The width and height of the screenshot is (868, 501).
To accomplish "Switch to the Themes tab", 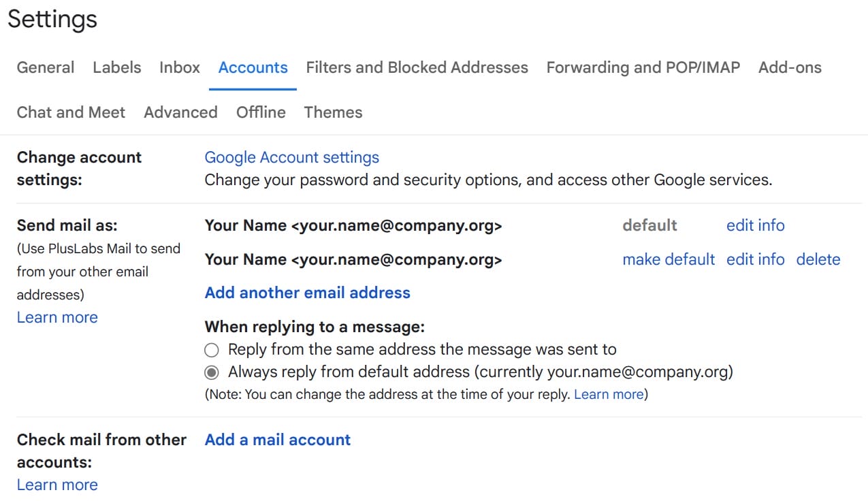I will coord(333,112).
